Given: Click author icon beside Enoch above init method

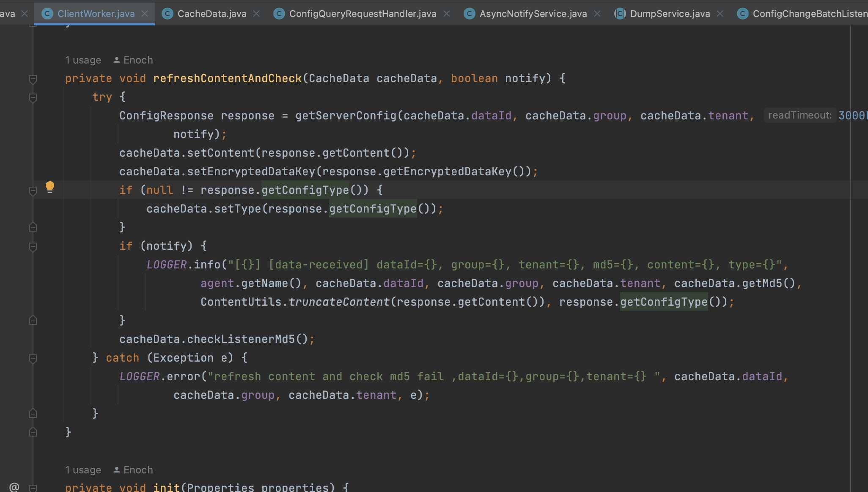Looking at the screenshot, I should coord(117,470).
